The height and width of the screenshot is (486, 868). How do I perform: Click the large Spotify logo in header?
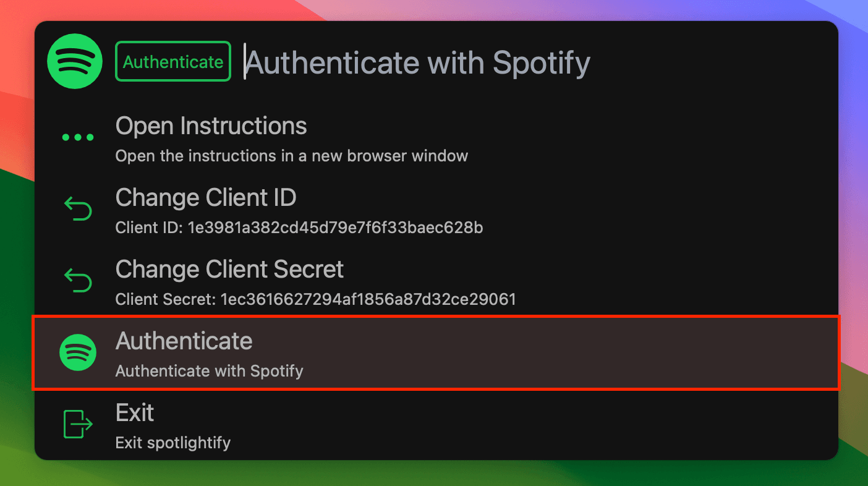(x=75, y=61)
